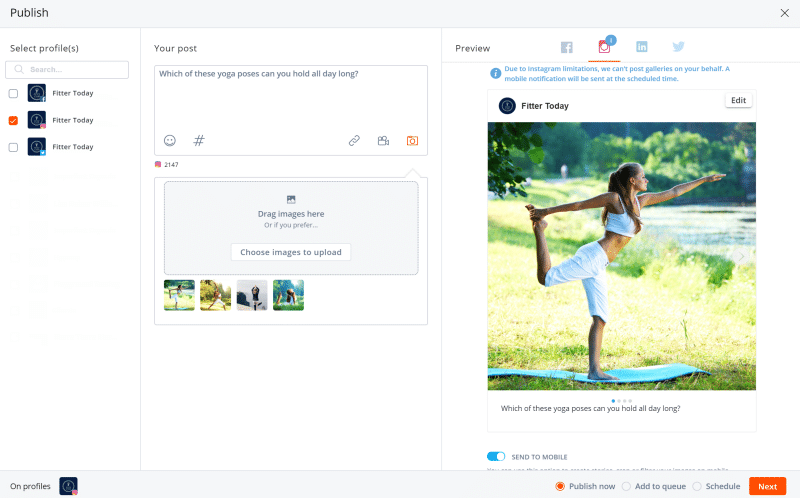Click the link attachment icon
Image resolution: width=800 pixels, height=498 pixels.
[x=354, y=141]
